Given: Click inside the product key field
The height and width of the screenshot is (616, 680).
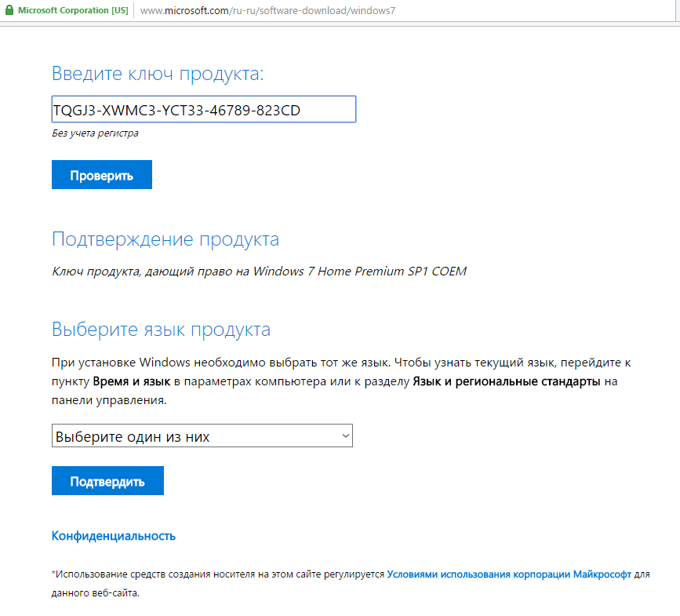Looking at the screenshot, I should tap(203, 110).
